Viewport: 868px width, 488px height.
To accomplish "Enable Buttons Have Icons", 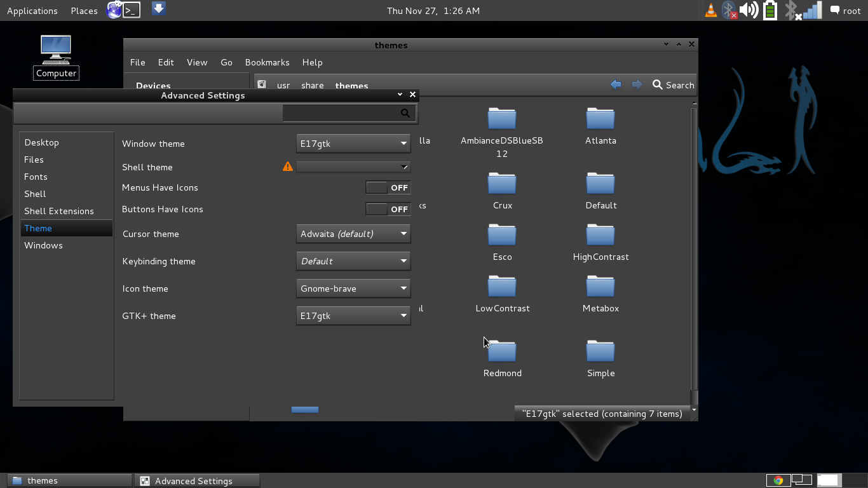I will [388, 209].
